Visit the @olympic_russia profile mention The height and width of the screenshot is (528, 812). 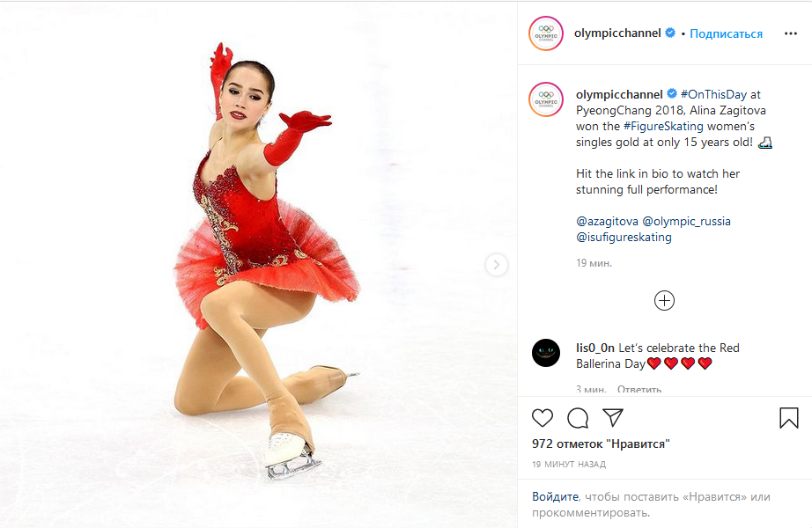[686, 221]
